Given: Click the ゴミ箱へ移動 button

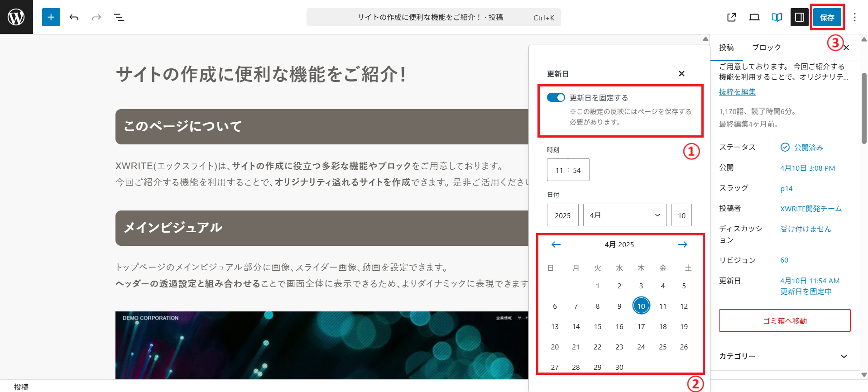Looking at the screenshot, I should tap(785, 320).
